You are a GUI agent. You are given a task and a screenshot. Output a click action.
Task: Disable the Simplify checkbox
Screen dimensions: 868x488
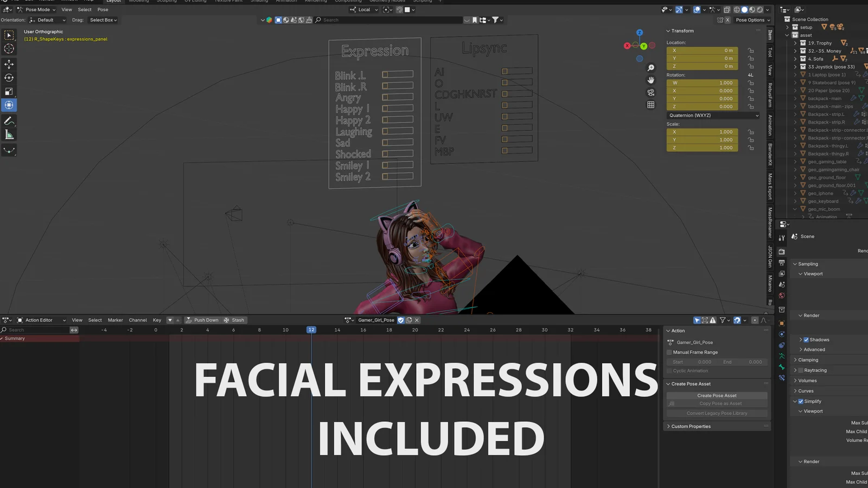[x=801, y=401]
